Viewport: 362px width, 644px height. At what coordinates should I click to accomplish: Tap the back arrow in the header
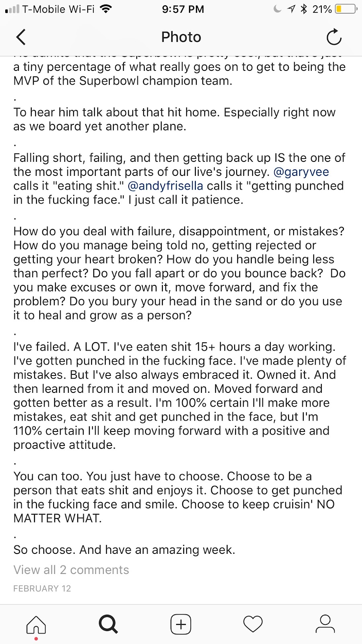[21, 37]
